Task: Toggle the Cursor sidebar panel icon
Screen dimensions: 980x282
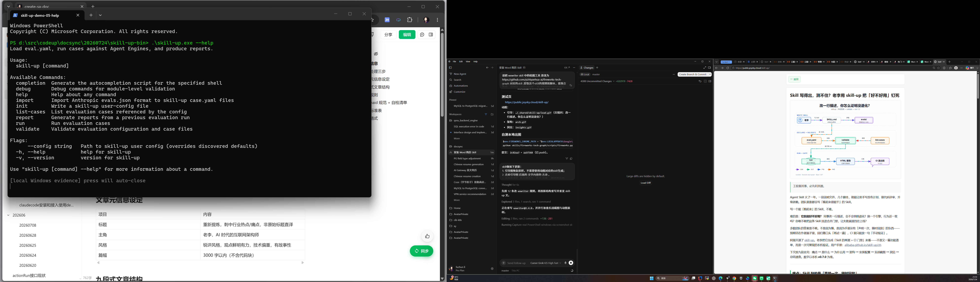Action: click(450, 68)
